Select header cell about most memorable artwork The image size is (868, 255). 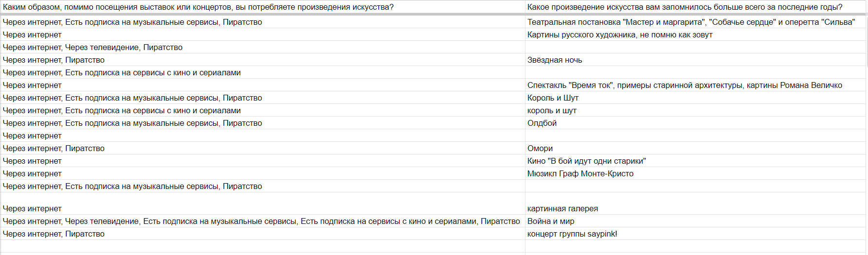(x=695, y=7)
